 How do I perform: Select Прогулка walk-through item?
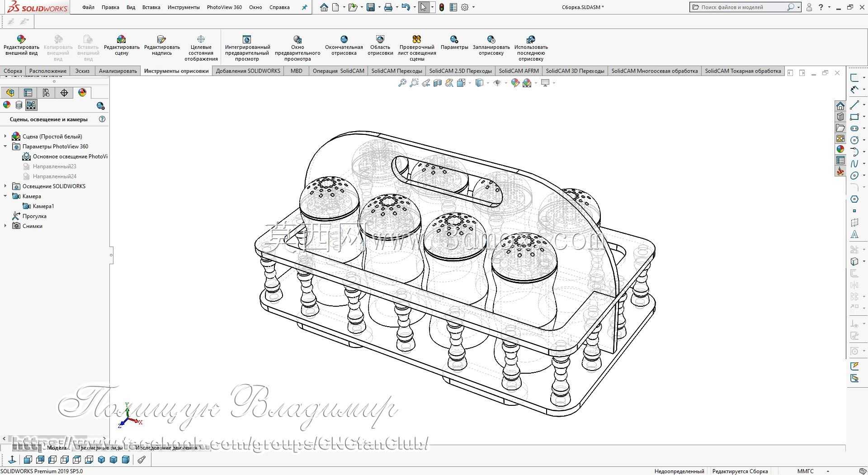point(29,216)
